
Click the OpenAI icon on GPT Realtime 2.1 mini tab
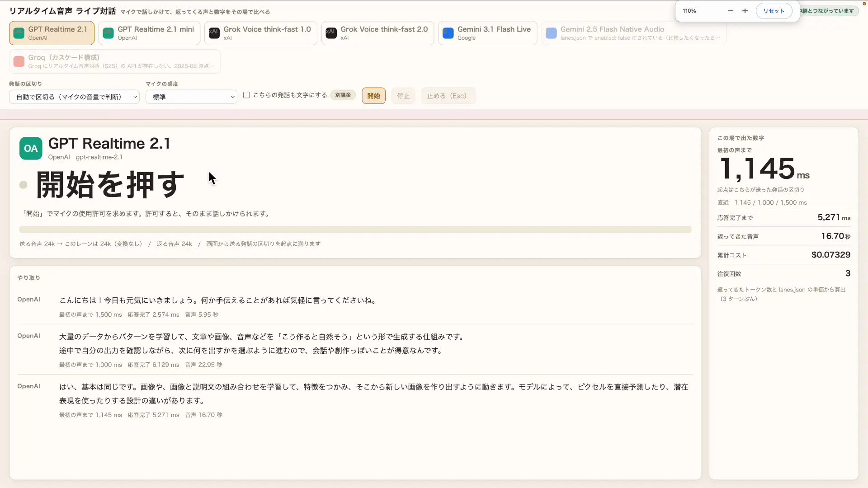click(108, 33)
